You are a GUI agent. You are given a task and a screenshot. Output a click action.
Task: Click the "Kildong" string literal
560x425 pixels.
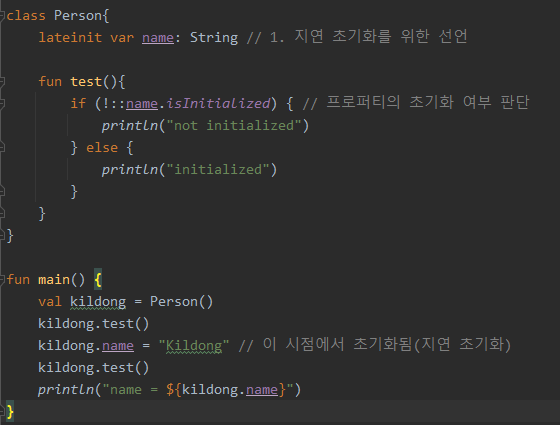[194, 346]
